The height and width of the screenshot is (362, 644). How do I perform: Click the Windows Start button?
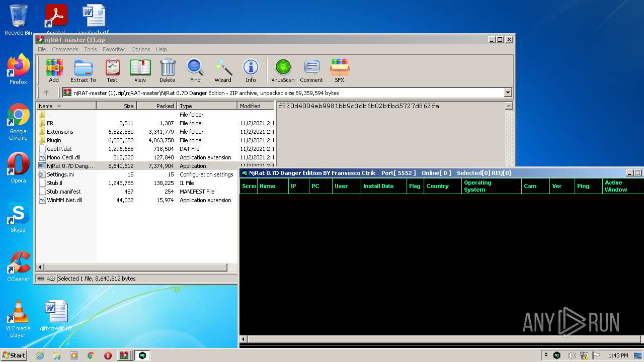[14, 355]
